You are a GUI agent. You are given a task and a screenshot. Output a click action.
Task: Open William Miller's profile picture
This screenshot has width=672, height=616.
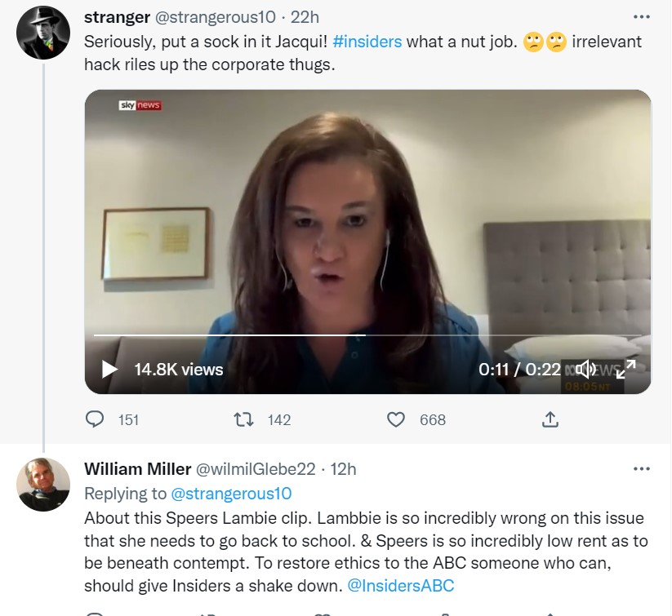tap(43, 485)
